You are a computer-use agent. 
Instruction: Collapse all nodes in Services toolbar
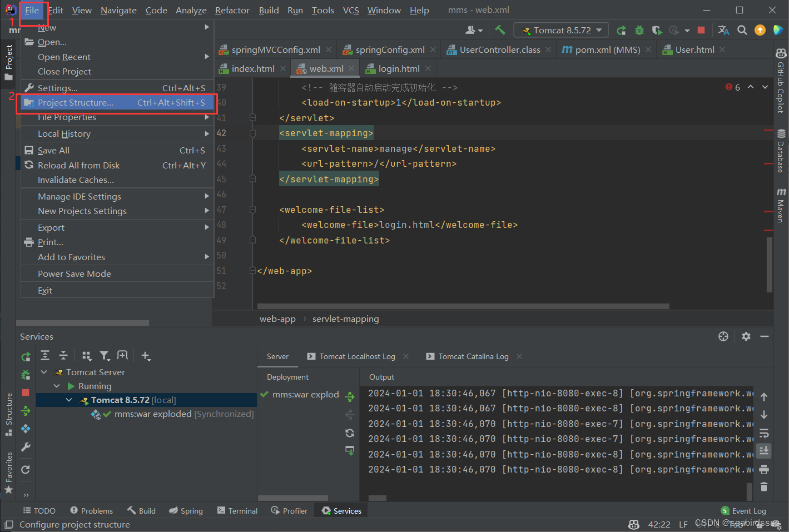[x=63, y=355]
